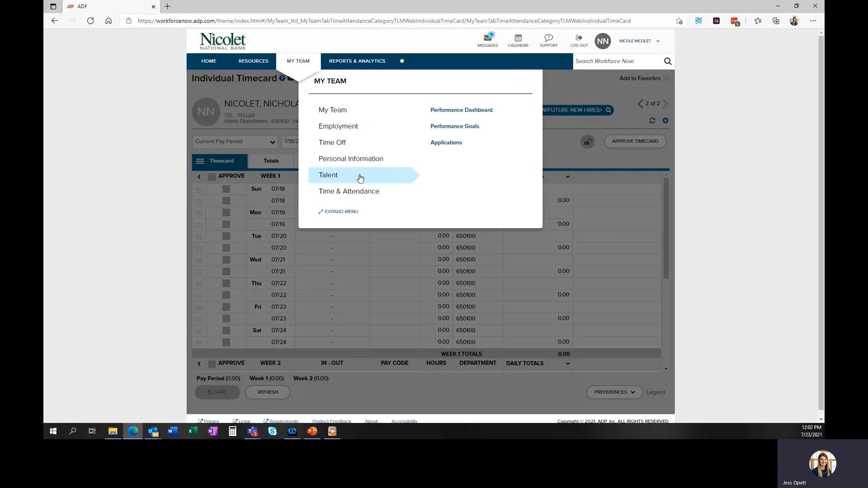The height and width of the screenshot is (488, 868).
Task: Select Time & Attendance in My Team menu
Action: click(349, 192)
